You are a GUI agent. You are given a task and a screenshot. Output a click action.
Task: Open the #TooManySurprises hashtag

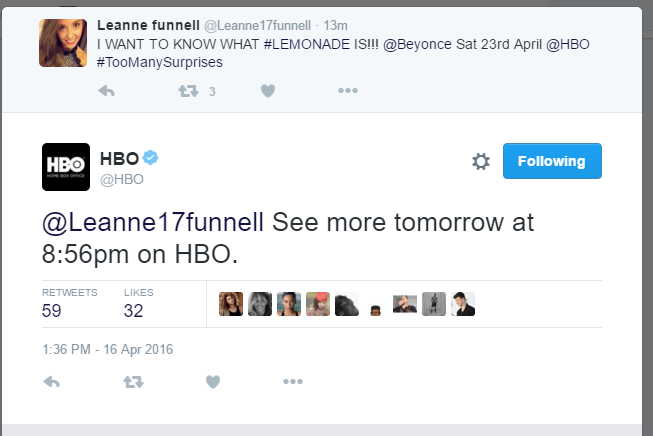(x=160, y=62)
